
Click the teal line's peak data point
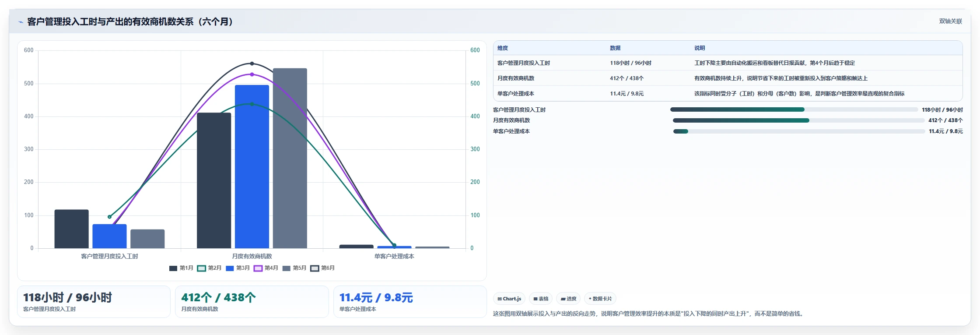(252, 104)
